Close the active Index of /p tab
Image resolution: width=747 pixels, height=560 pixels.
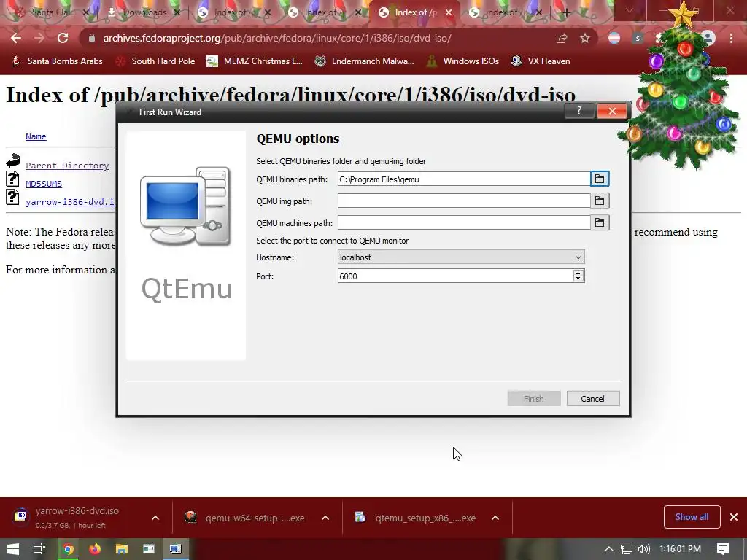(x=449, y=13)
